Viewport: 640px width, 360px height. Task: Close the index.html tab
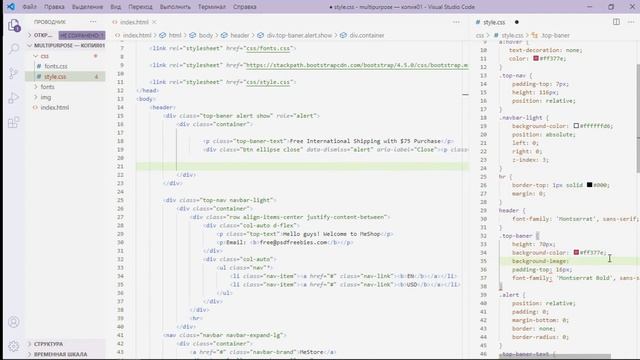coord(154,22)
